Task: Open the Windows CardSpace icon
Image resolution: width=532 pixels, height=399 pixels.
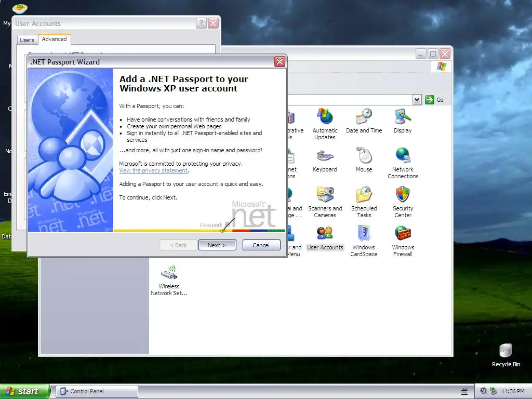Action: coord(364,241)
